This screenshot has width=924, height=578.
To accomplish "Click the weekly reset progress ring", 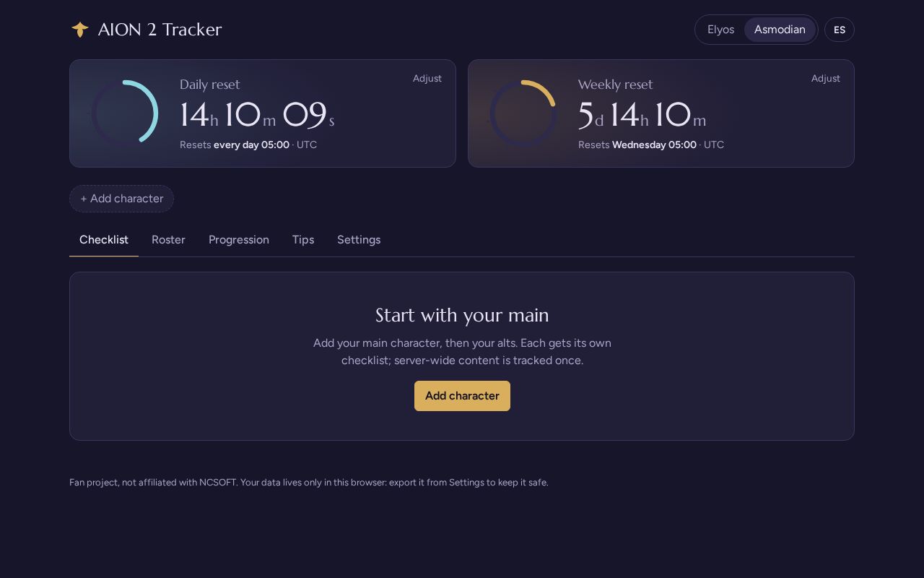I will point(523,113).
